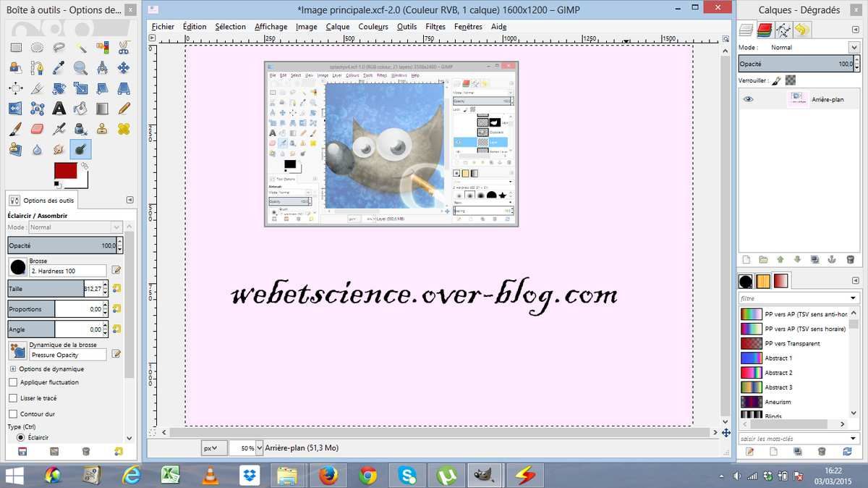Select the Eraser tool
Screen dimensions: 868x488
(38, 129)
